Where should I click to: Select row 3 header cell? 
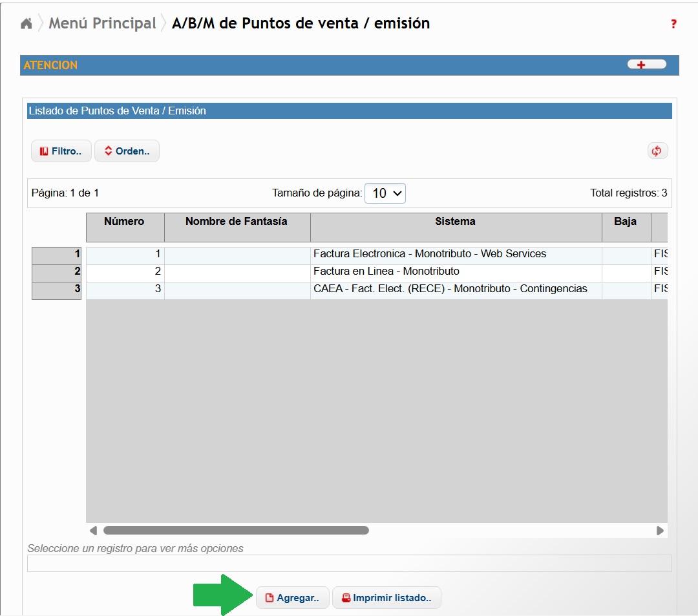pyautogui.click(x=57, y=290)
